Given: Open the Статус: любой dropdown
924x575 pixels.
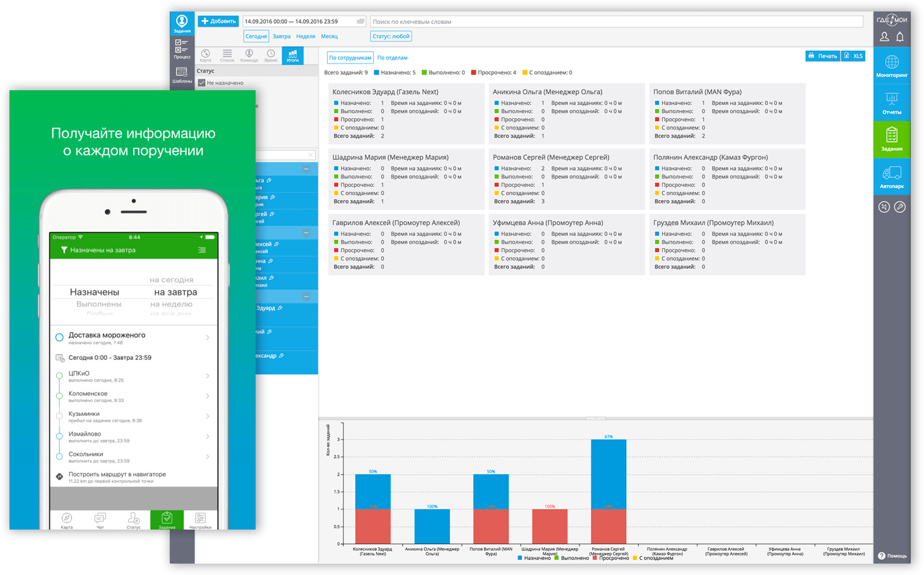Looking at the screenshot, I should [391, 36].
